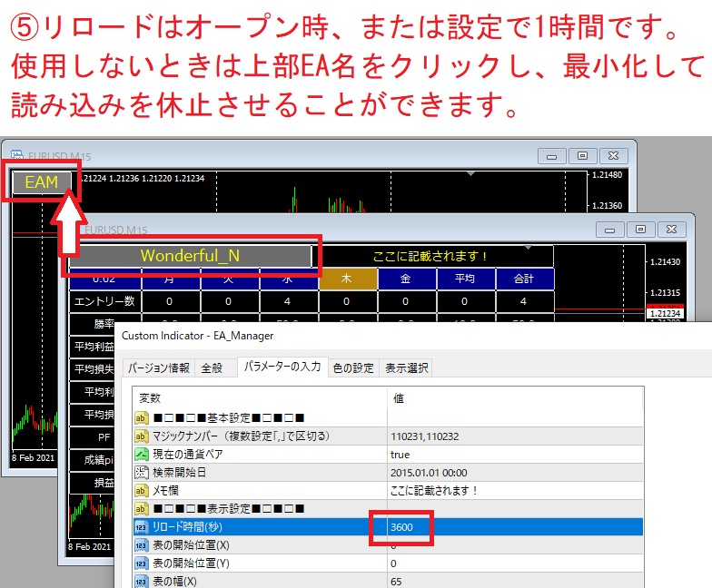Minimize the front EURUSD,M15 chart window
The width and height of the screenshot is (712, 588).
click(610, 230)
